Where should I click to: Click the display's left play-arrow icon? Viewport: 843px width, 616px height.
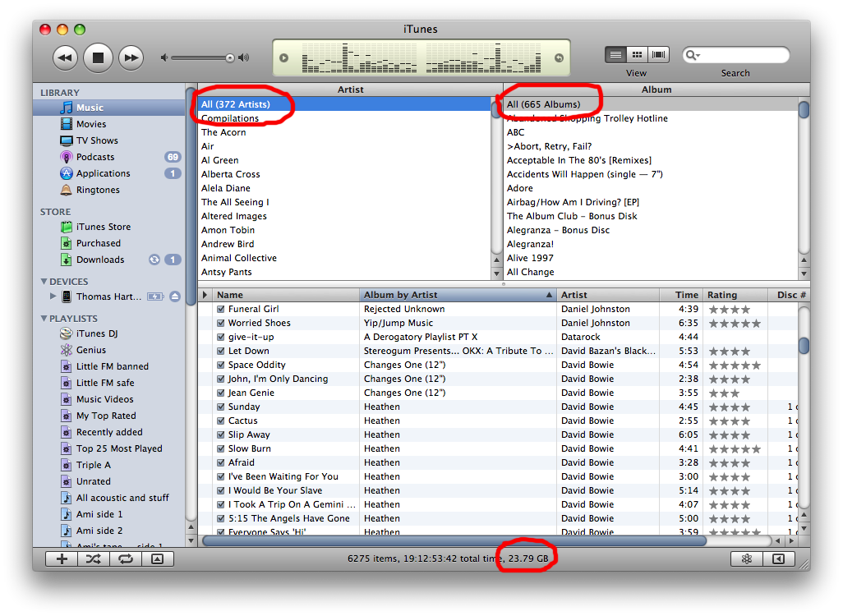(283, 58)
